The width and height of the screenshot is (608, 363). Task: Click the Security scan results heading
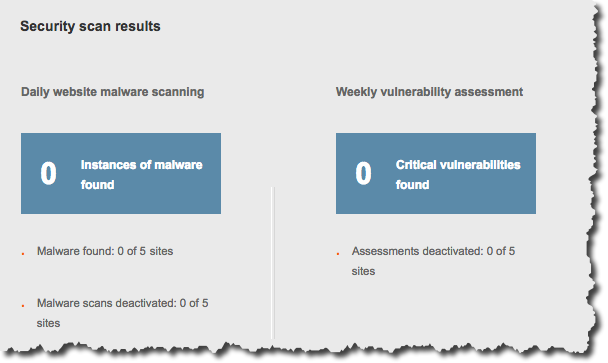90,26
